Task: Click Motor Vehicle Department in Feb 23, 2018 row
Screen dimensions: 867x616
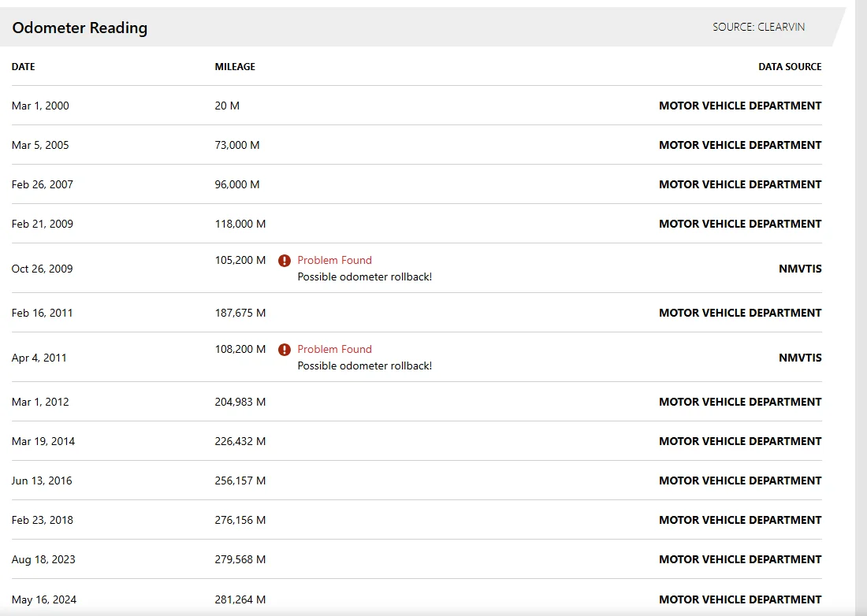Action: (x=740, y=520)
